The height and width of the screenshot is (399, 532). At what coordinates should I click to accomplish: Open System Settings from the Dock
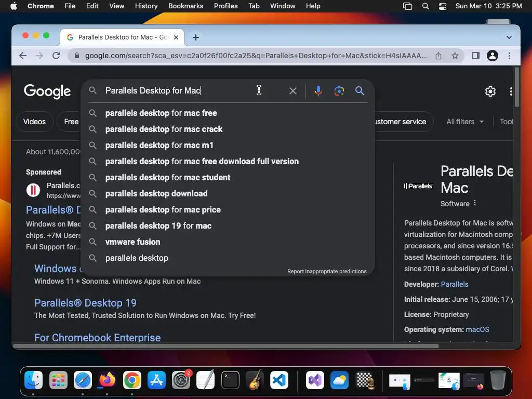tap(181, 380)
